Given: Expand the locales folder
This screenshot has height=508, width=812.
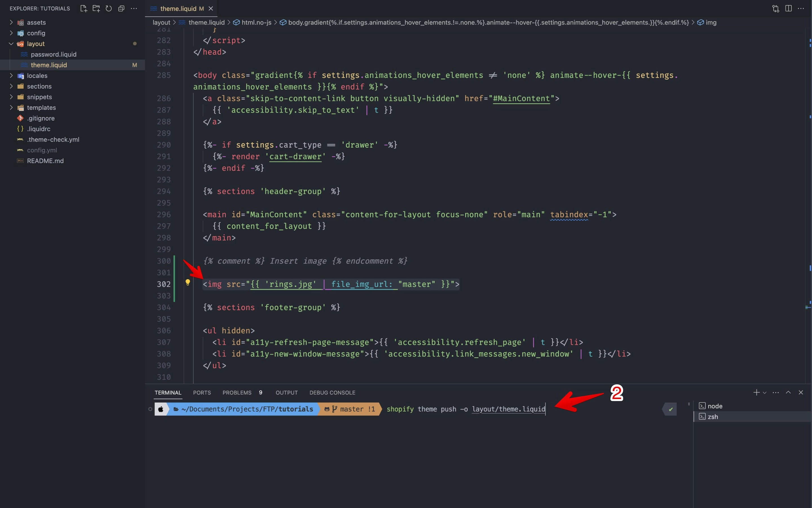Looking at the screenshot, I should (72, 76).
